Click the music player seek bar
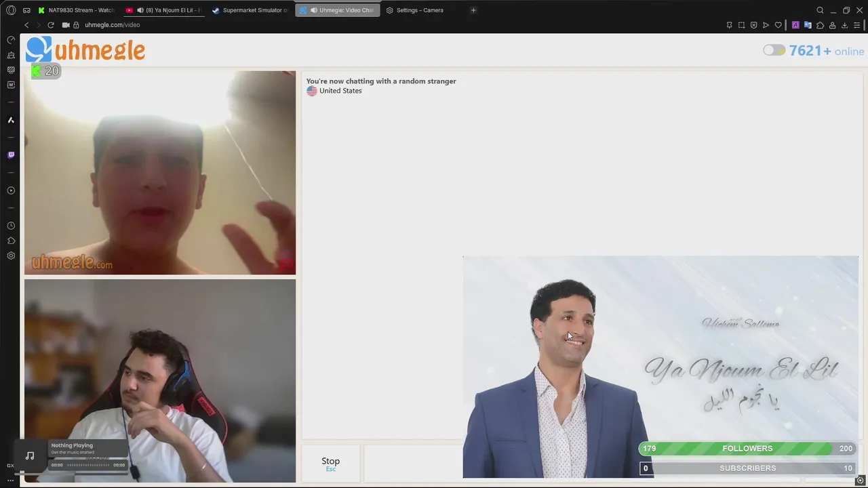The height and width of the screenshot is (488, 868). tap(88, 465)
